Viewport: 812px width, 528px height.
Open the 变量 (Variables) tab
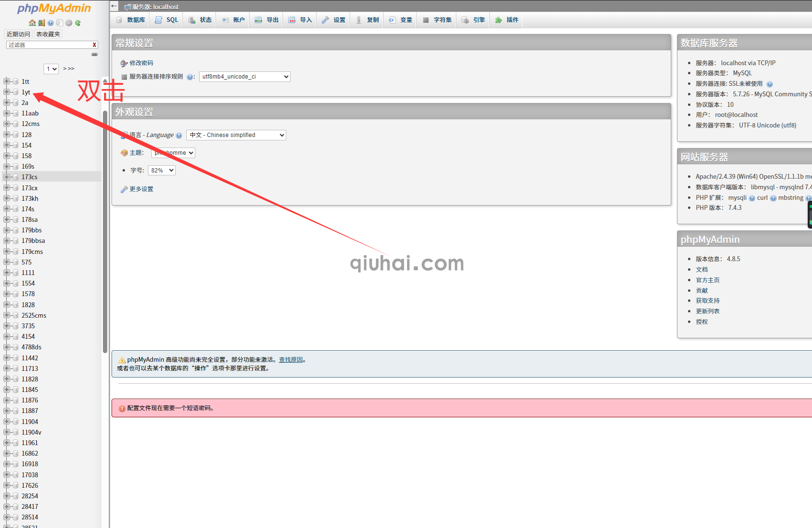point(401,20)
